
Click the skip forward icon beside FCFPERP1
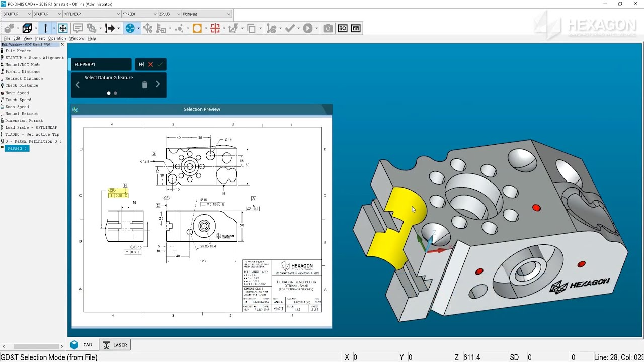click(141, 64)
